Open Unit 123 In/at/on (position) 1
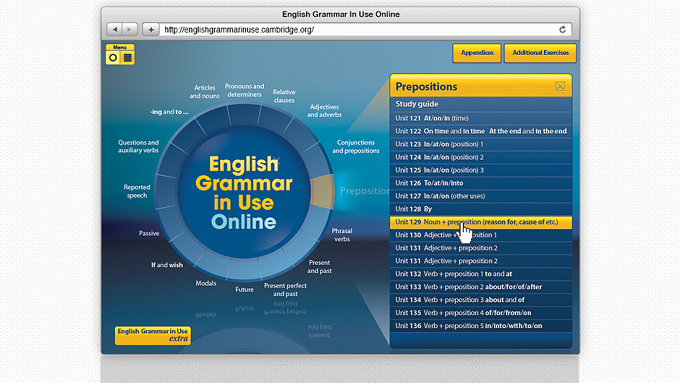The image size is (680, 383). coord(481,144)
